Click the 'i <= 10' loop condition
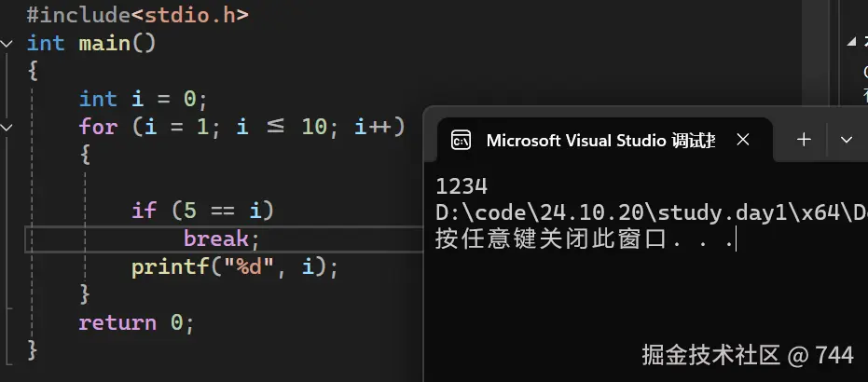 click(x=282, y=127)
